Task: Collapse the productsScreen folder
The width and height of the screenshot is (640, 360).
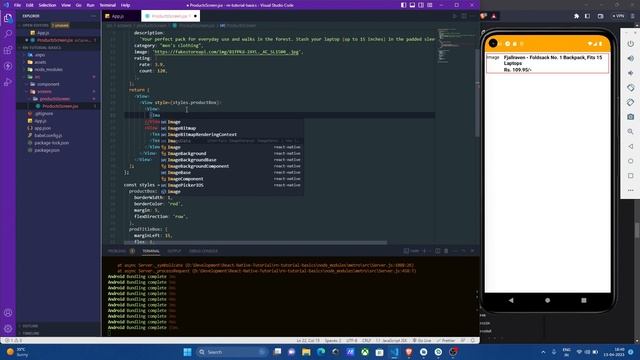Action: pyautogui.click(x=54, y=99)
